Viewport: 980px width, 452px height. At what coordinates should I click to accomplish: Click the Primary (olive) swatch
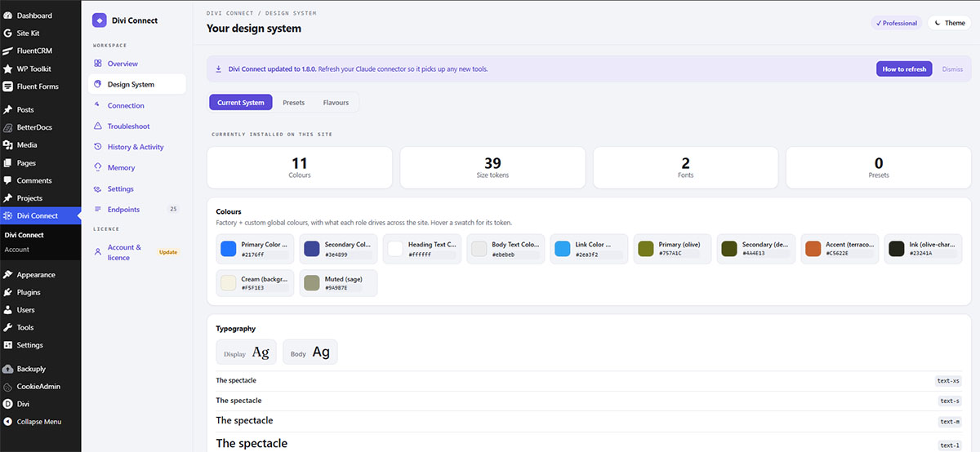[x=645, y=249]
